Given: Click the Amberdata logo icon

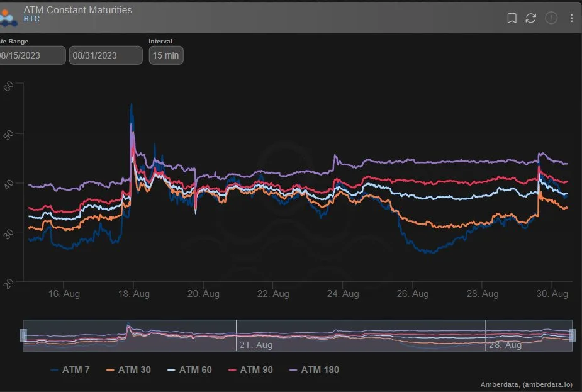Looking at the screenshot, I should point(8,18).
